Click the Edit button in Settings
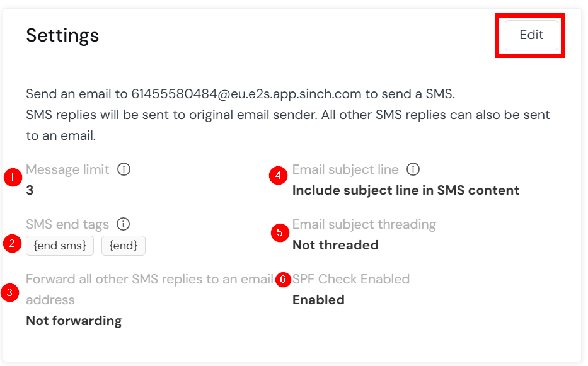 click(x=531, y=35)
